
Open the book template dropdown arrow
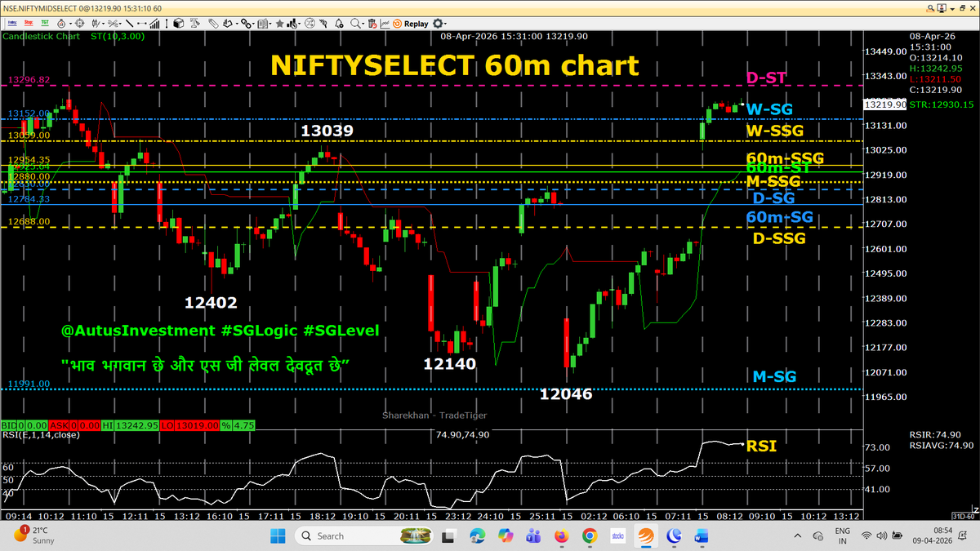(x=270, y=24)
